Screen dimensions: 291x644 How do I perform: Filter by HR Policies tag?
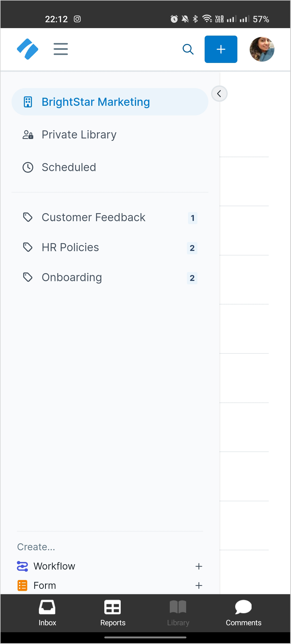[110, 247]
